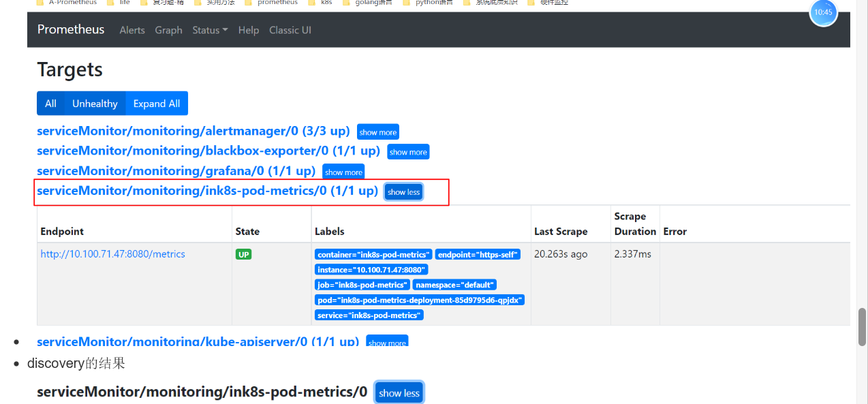Expand the Status dropdown menu
The width and height of the screenshot is (868, 404).
point(210,30)
